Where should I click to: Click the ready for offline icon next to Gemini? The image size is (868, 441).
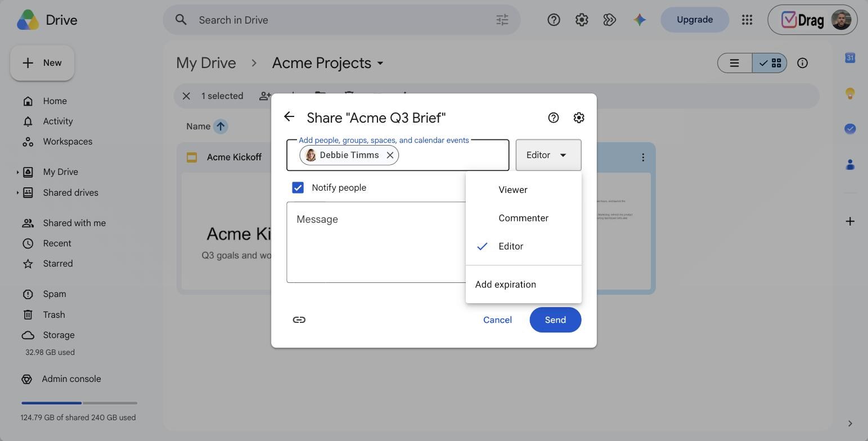point(610,20)
